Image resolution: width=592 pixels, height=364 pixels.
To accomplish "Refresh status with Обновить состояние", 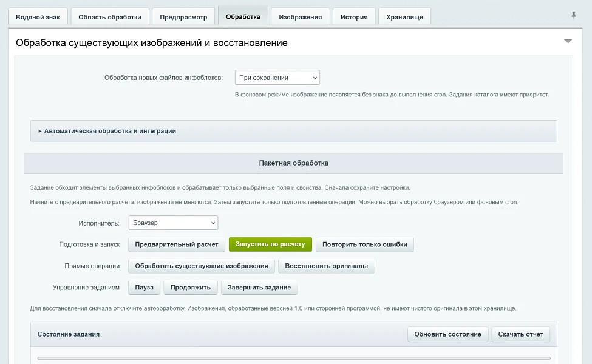I will tap(447, 335).
